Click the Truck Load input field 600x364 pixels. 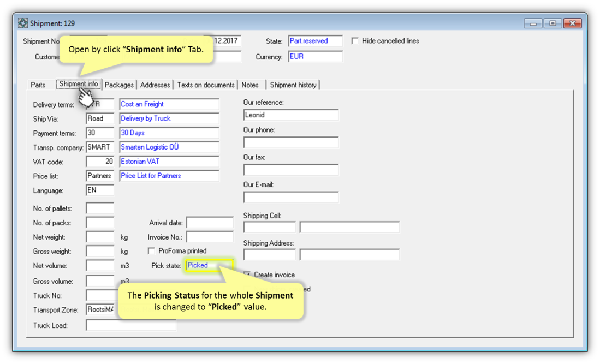[x=131, y=325]
